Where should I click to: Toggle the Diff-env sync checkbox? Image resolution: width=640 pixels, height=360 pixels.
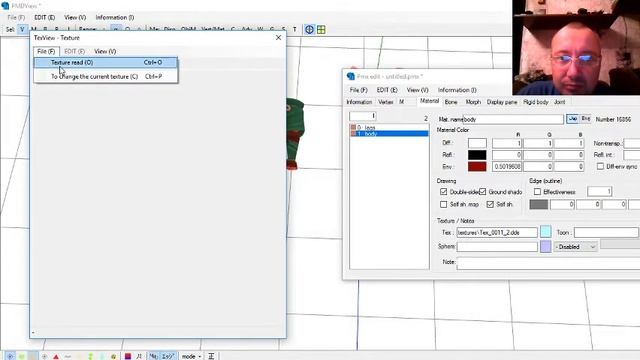pyautogui.click(x=600, y=167)
